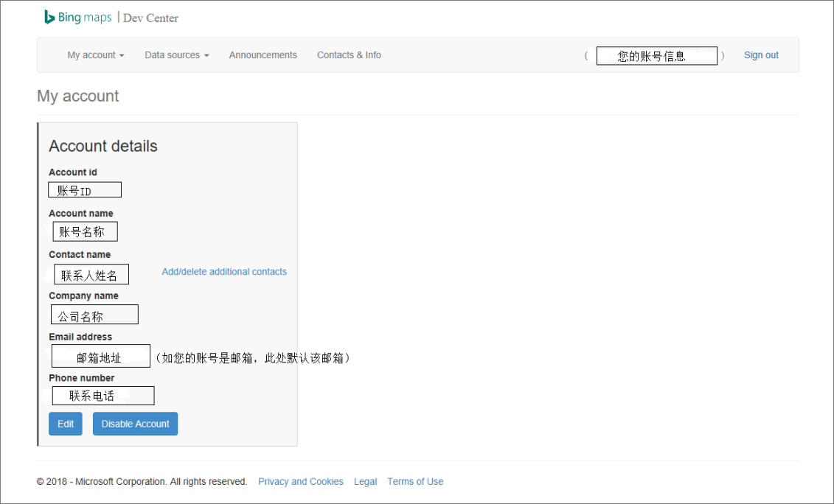Select the Dev Center header text
Image resolution: width=834 pixels, height=504 pixels.
(x=150, y=18)
